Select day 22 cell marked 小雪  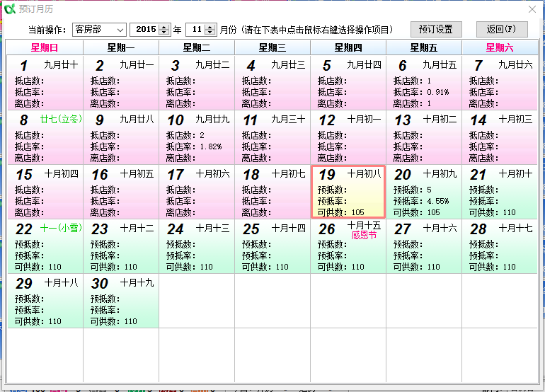(45, 246)
